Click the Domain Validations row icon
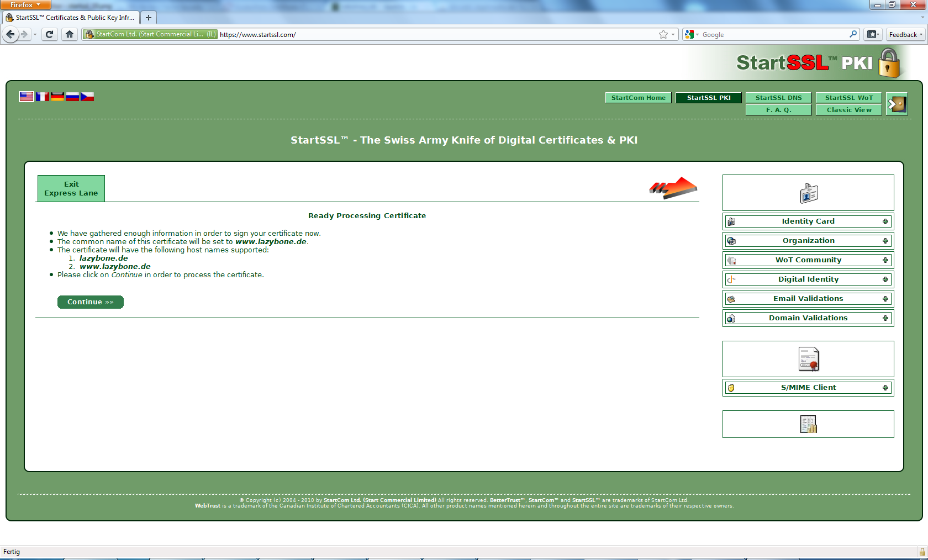Image resolution: width=928 pixels, height=560 pixels. 731,318
